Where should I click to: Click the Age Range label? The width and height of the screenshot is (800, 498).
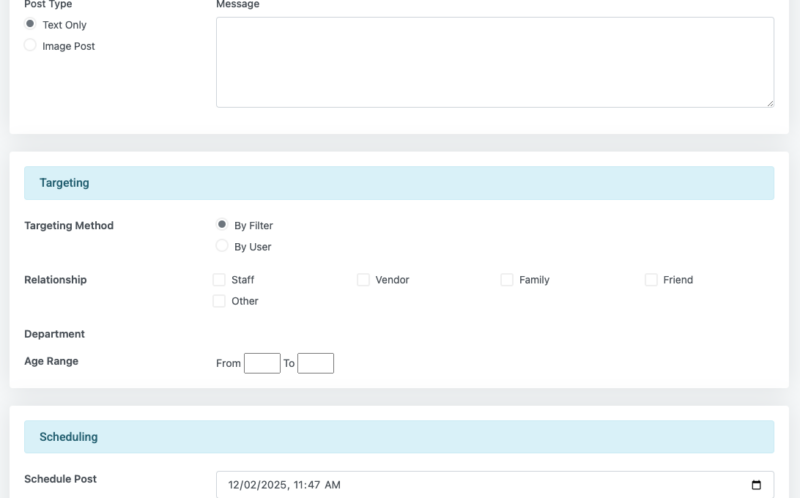click(52, 361)
